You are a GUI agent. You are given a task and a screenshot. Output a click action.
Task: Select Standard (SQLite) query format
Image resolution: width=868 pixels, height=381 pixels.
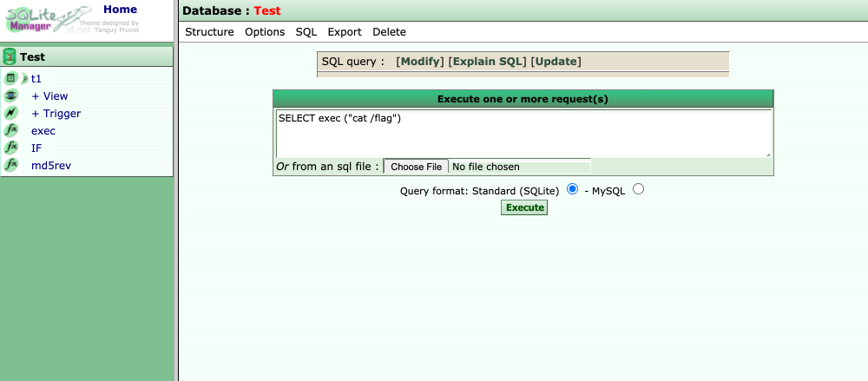pos(572,189)
